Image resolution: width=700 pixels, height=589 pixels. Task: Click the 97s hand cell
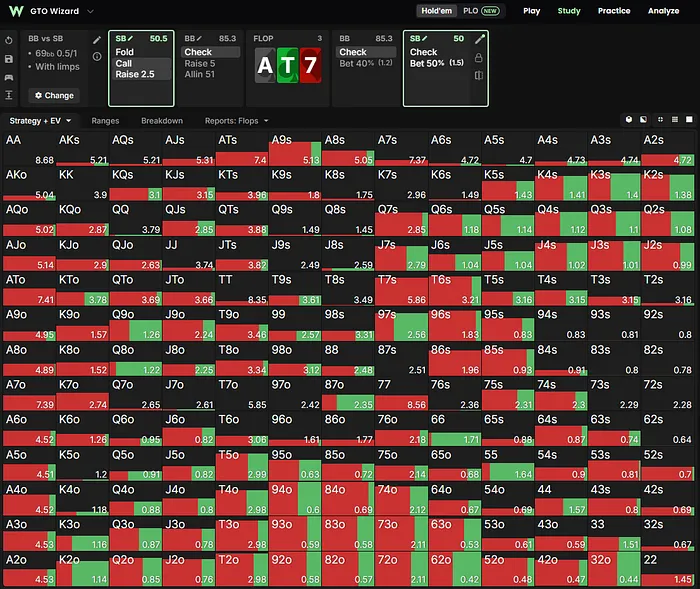pyautogui.click(x=401, y=324)
